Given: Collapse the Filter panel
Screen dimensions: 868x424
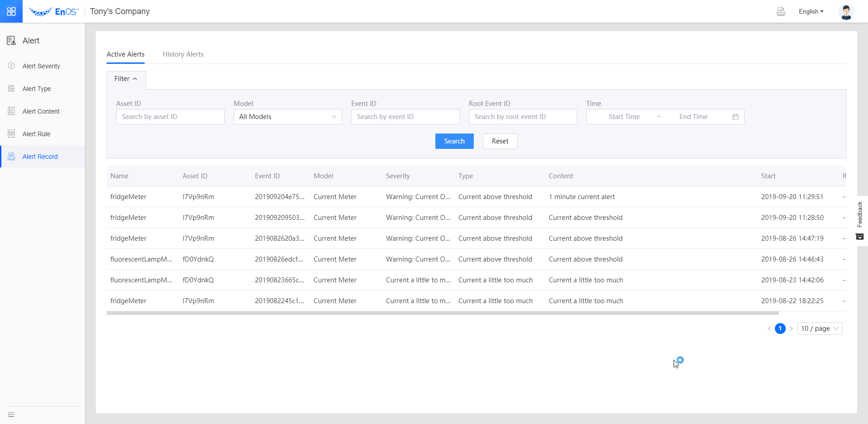Looking at the screenshot, I should click(x=126, y=79).
